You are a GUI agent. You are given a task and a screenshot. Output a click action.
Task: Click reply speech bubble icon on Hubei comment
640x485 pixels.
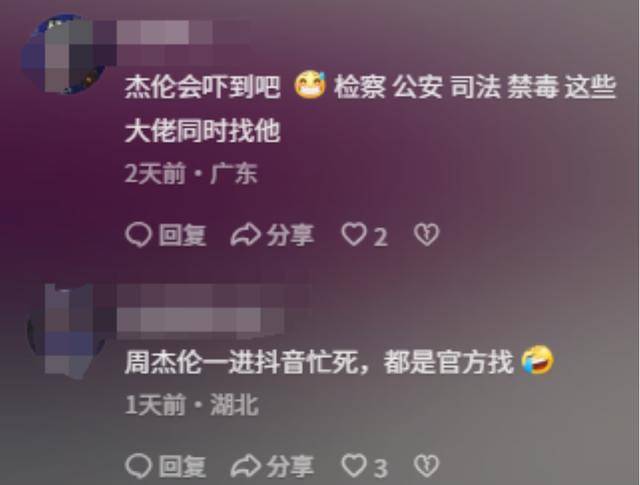tap(139, 466)
